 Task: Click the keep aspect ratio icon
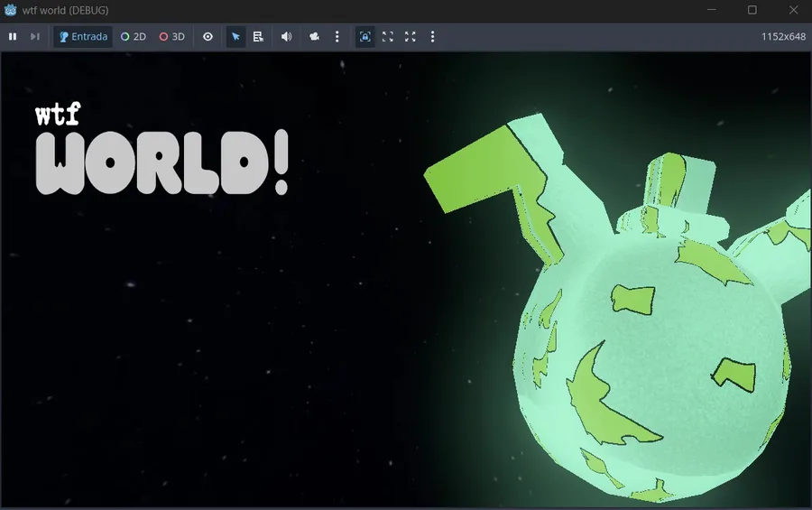(x=388, y=37)
